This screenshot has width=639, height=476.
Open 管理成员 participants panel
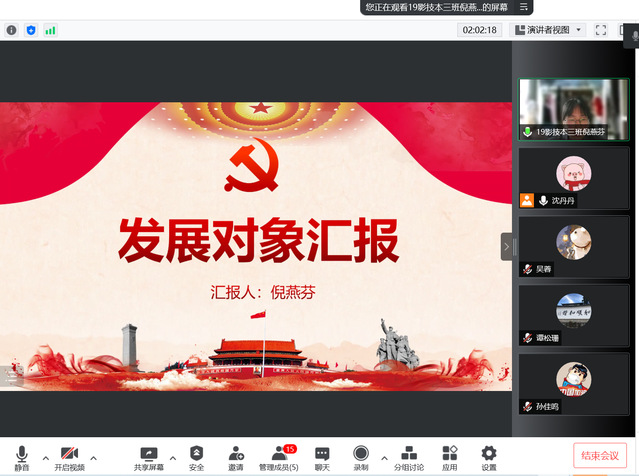click(x=279, y=457)
